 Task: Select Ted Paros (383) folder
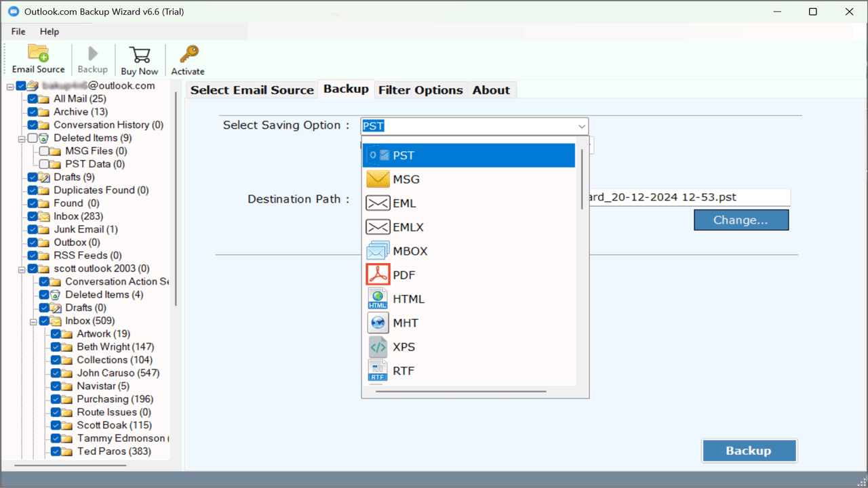click(114, 451)
